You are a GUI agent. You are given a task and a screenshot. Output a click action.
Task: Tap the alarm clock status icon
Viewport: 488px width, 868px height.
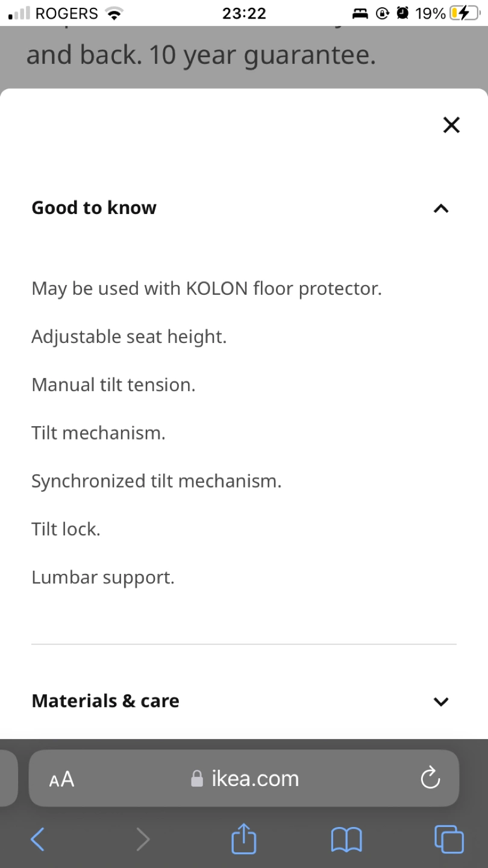(x=402, y=13)
